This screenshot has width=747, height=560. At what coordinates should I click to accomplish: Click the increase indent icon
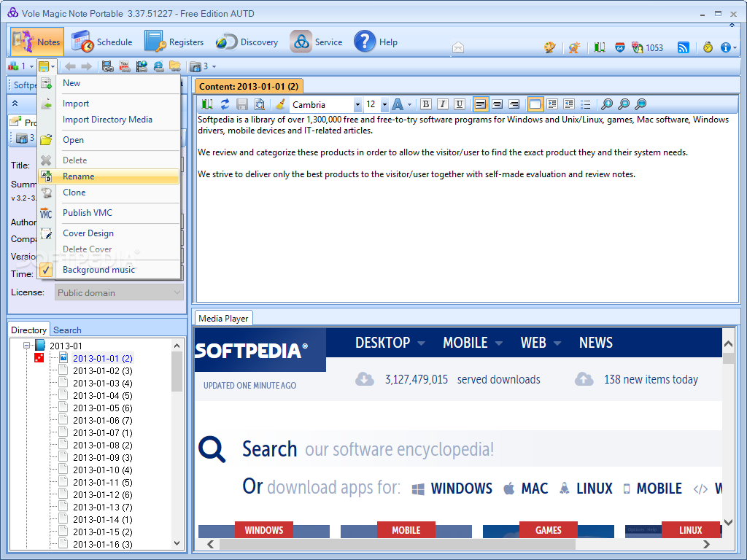(x=552, y=104)
